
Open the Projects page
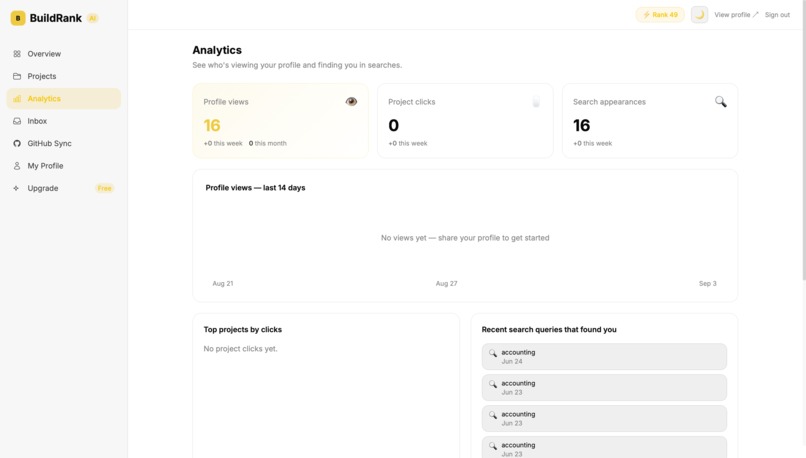(x=64, y=76)
